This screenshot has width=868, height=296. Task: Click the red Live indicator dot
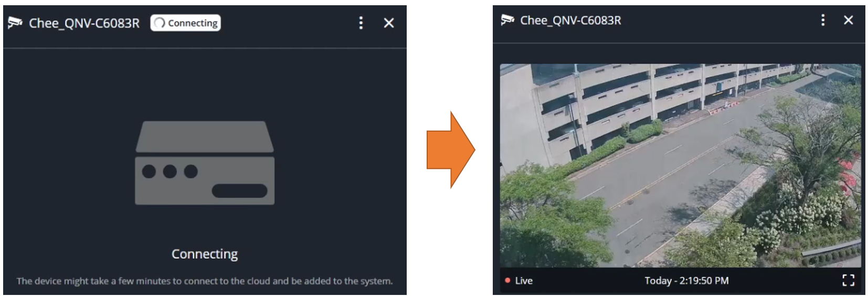point(507,281)
